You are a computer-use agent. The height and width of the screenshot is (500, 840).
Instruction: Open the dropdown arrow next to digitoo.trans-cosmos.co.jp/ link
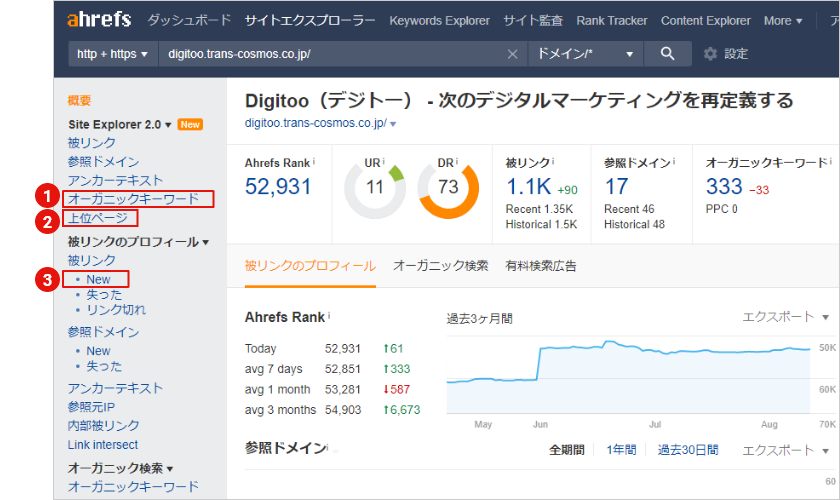tap(393, 124)
